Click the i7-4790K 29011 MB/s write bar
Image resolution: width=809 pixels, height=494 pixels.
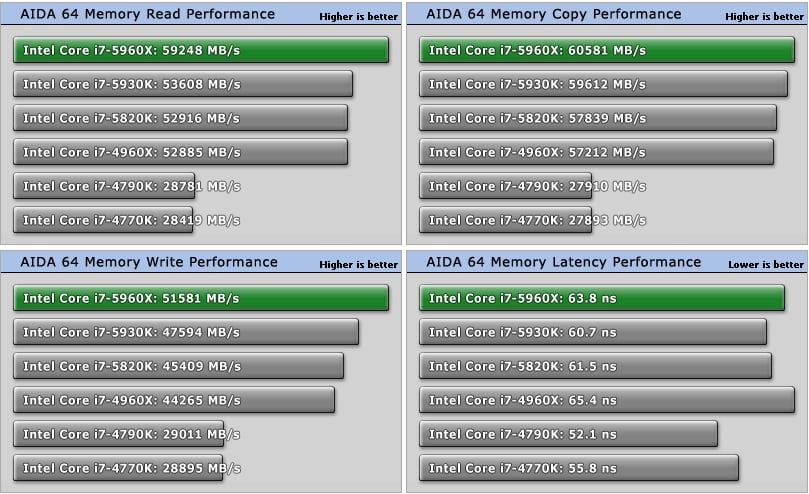click(118, 434)
